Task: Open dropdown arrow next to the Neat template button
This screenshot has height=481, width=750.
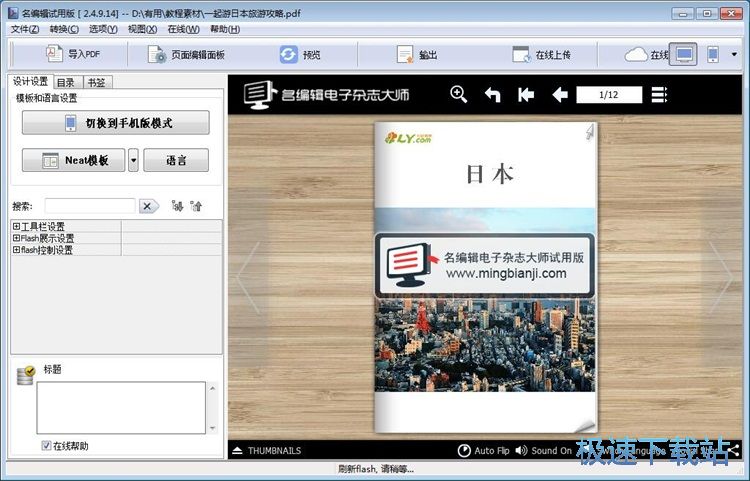Action: pos(133,160)
